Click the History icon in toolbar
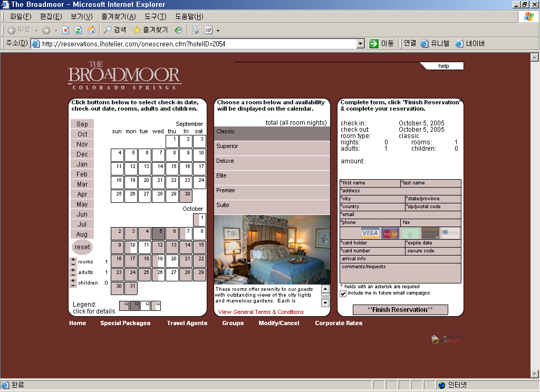Image resolution: width=540 pixels, height=392 pixels. (178, 30)
